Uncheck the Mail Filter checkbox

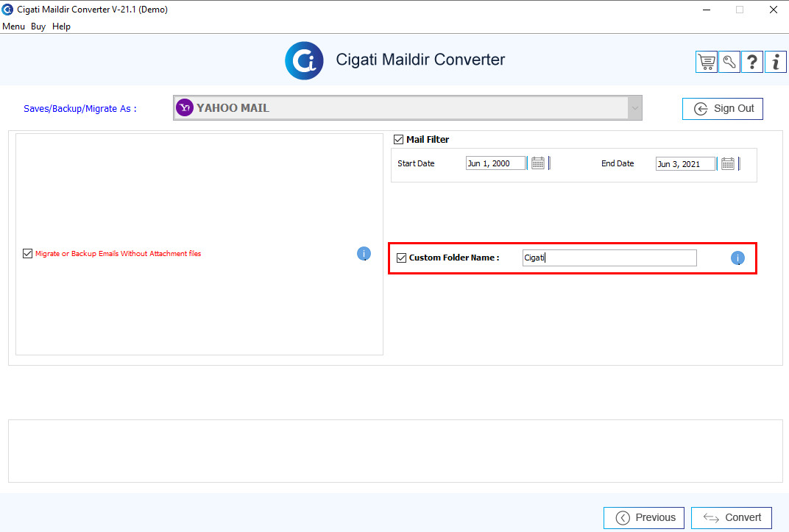tap(398, 139)
